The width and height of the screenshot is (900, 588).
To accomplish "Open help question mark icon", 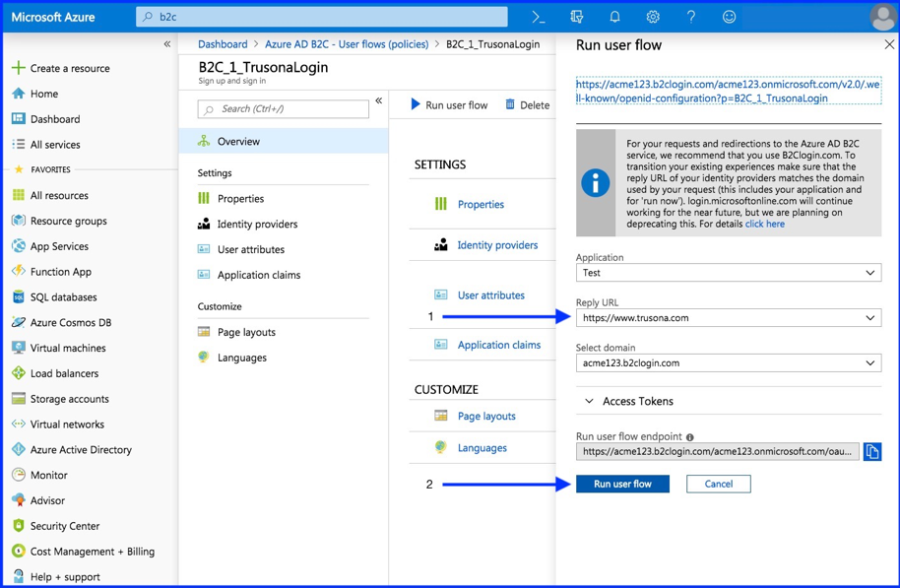I will pos(691,17).
